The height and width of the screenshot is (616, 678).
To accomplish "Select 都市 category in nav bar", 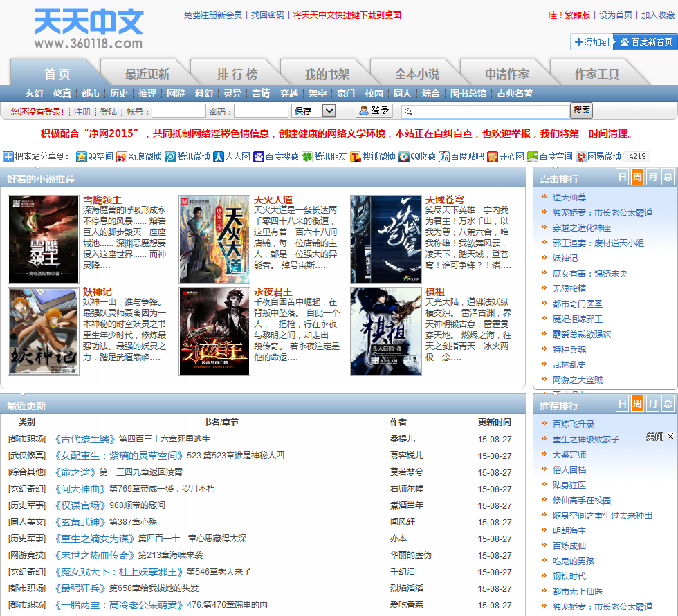I will pos(91,93).
